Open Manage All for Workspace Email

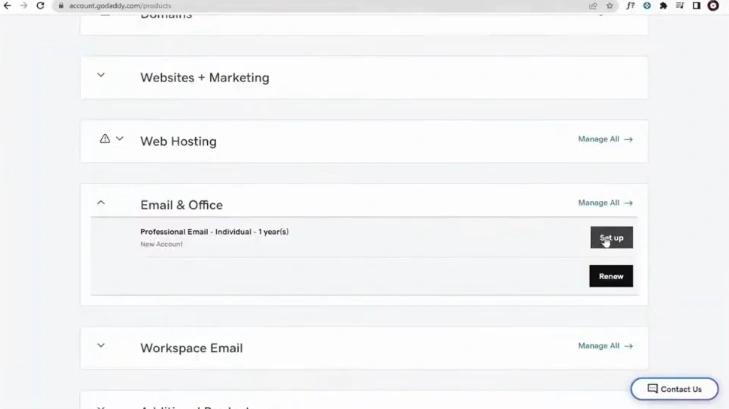pyautogui.click(x=605, y=346)
